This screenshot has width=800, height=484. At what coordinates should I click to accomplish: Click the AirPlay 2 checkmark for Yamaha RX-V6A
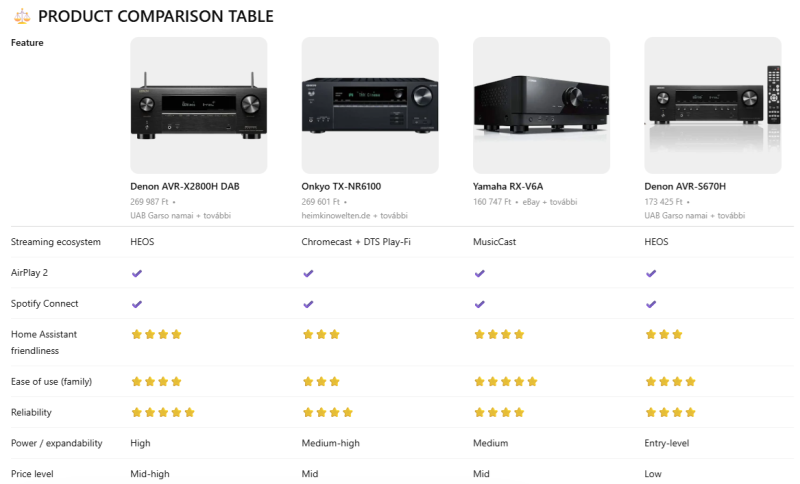[479, 273]
